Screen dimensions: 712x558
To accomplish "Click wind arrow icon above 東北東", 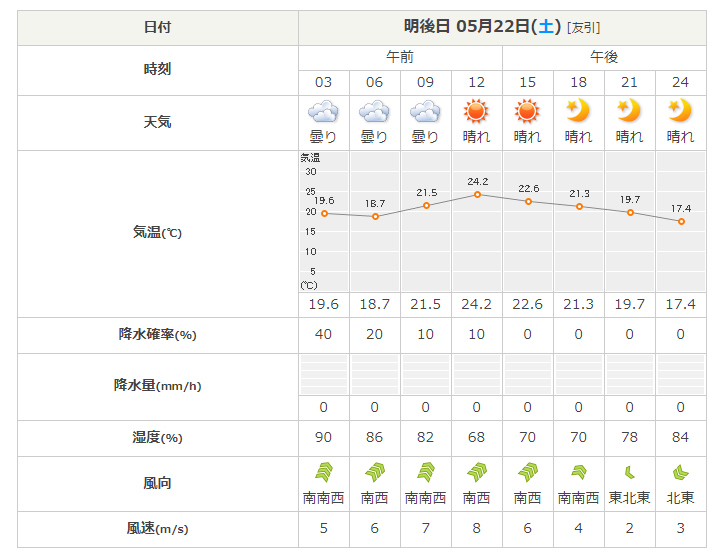I will (629, 473).
